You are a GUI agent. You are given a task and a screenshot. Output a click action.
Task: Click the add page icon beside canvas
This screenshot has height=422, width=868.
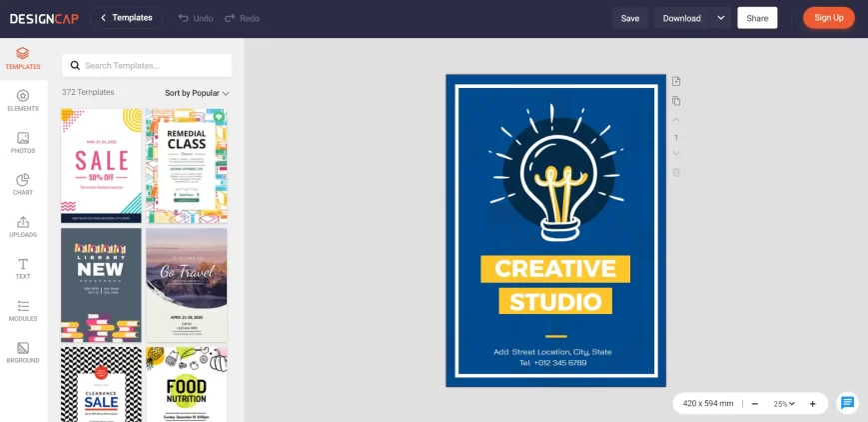676,82
